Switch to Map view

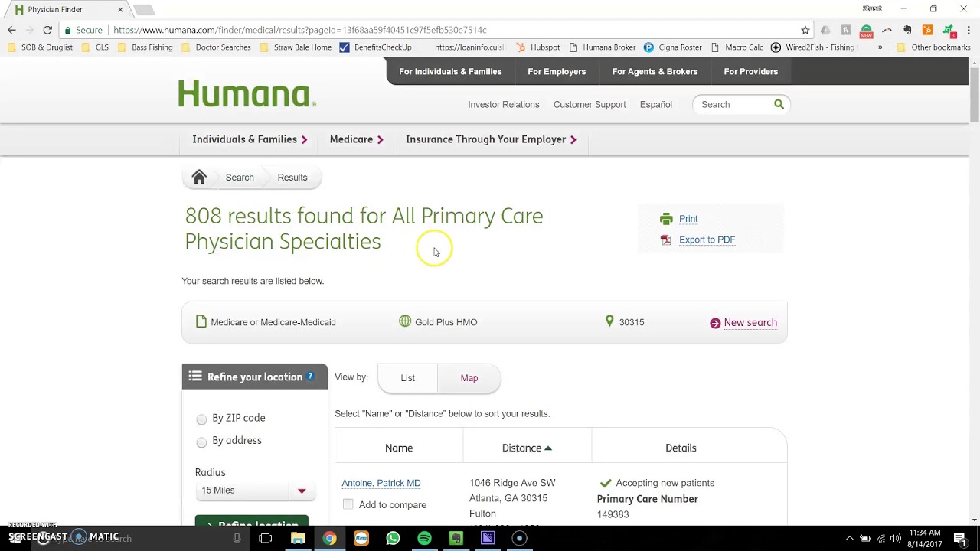[x=469, y=378]
